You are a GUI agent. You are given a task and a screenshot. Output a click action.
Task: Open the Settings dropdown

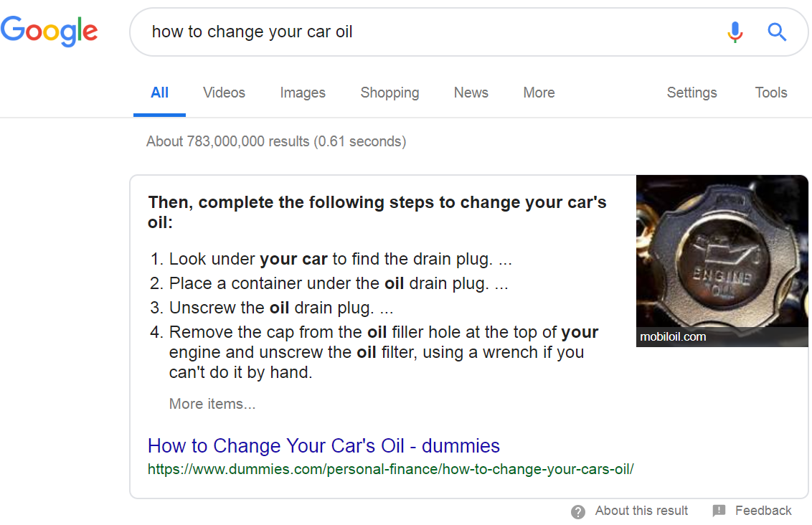[691, 93]
